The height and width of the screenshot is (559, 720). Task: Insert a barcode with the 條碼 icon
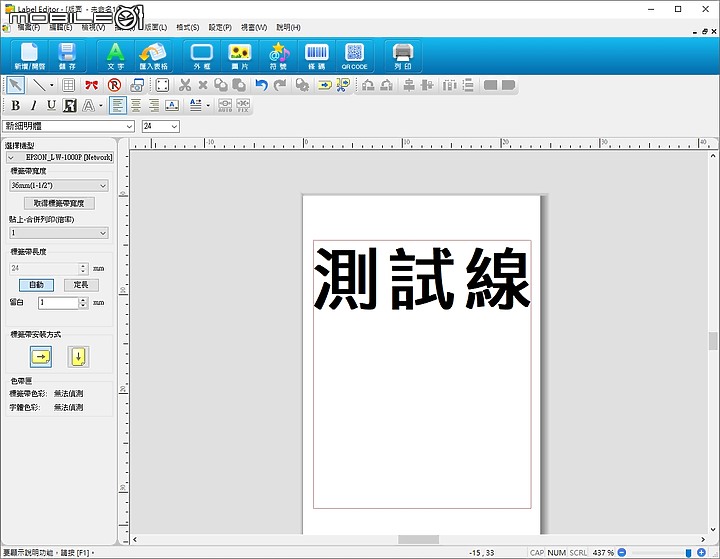(316, 56)
